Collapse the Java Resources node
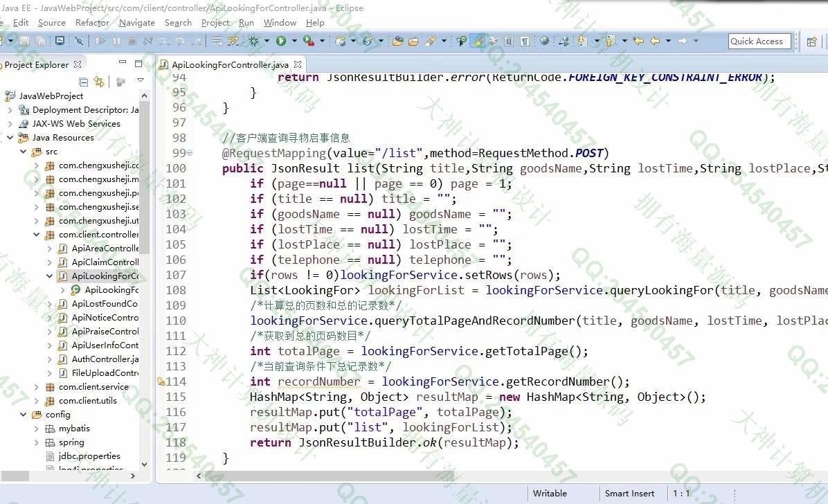Viewport: 828px width, 504px height. (10, 137)
